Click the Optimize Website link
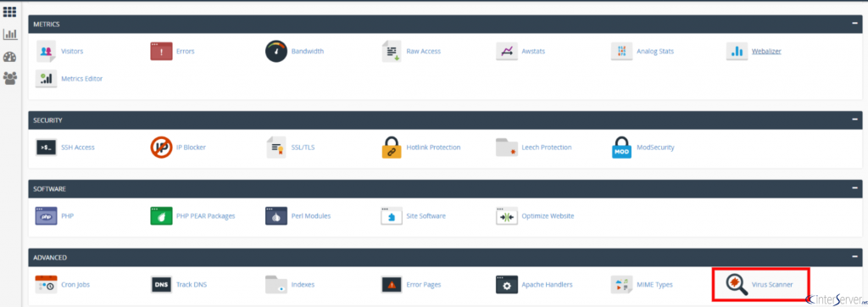This screenshot has width=868, height=307. click(548, 216)
